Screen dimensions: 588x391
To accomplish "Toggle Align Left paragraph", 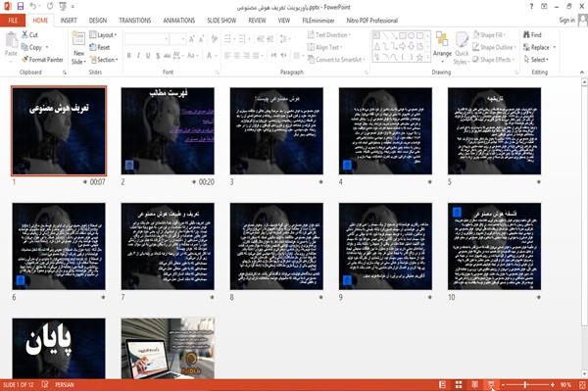I will pos(227,56).
